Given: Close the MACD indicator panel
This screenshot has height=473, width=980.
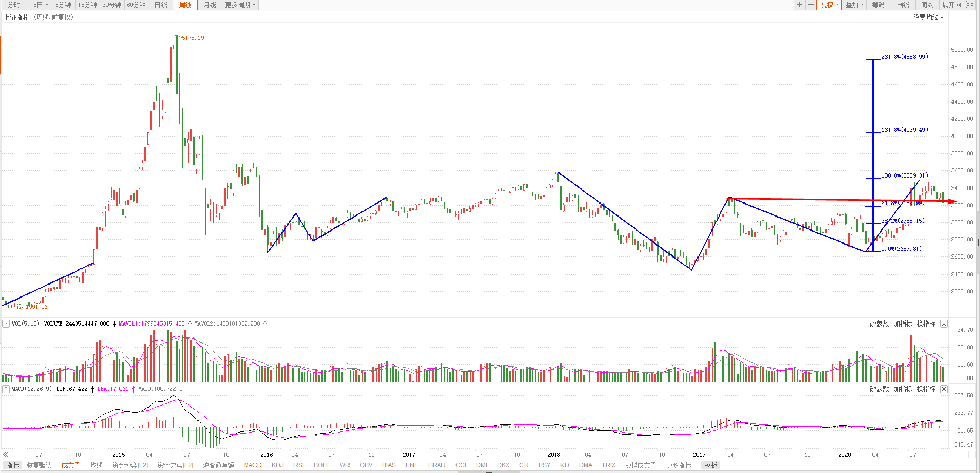Looking at the screenshot, I should (x=944, y=389).
